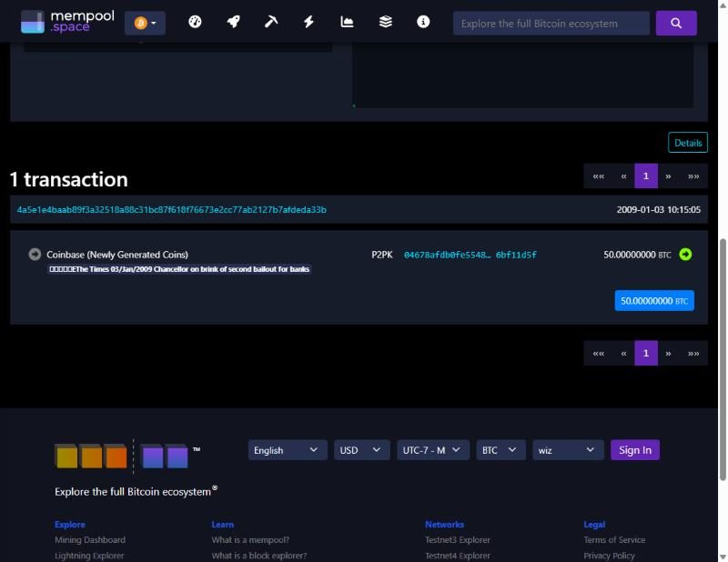Go to last page in top pagination
Screen dimensions: 728x562
[x=693, y=176]
